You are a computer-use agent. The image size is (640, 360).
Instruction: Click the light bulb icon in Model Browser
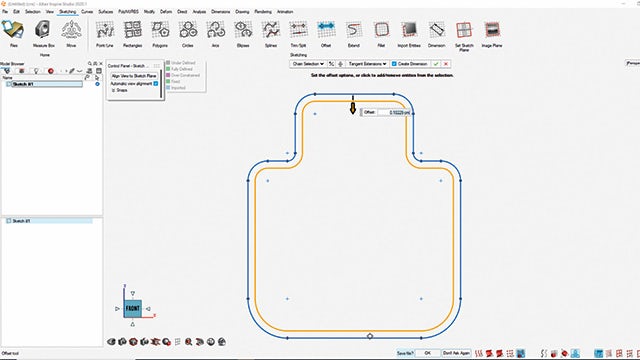coord(36,71)
